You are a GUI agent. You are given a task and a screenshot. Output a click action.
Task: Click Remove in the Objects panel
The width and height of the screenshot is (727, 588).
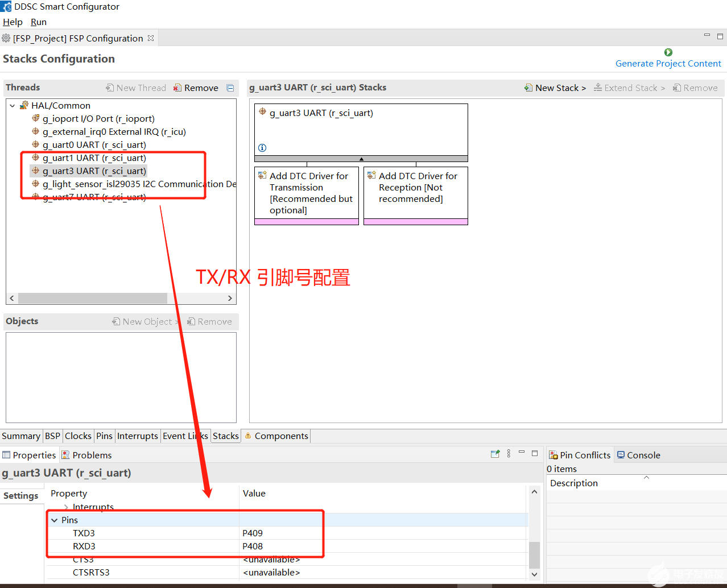tap(209, 321)
